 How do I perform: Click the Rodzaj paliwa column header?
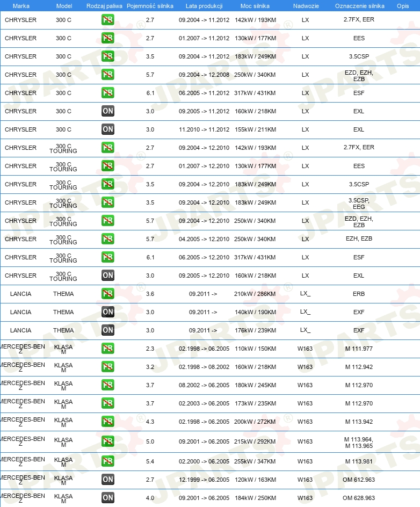pos(104,6)
